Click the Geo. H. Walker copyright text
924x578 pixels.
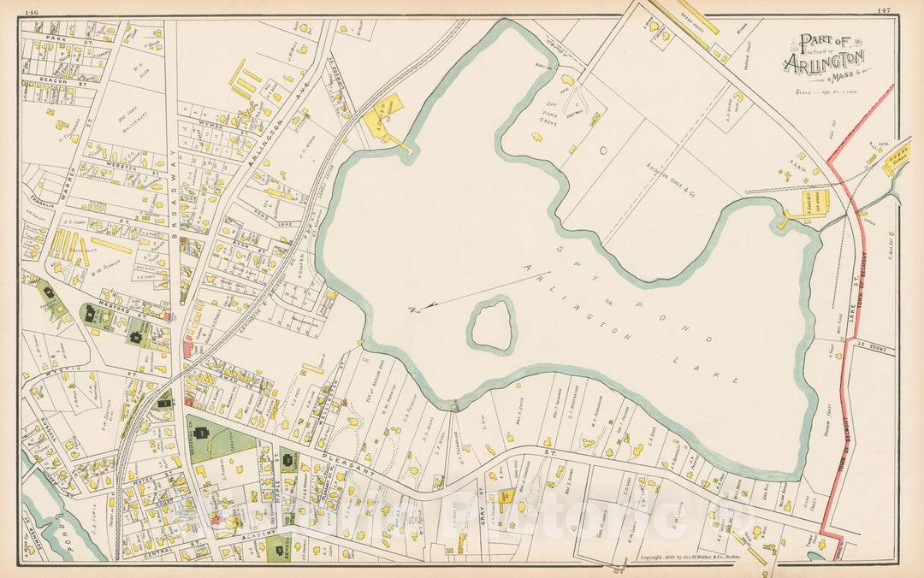(695, 557)
